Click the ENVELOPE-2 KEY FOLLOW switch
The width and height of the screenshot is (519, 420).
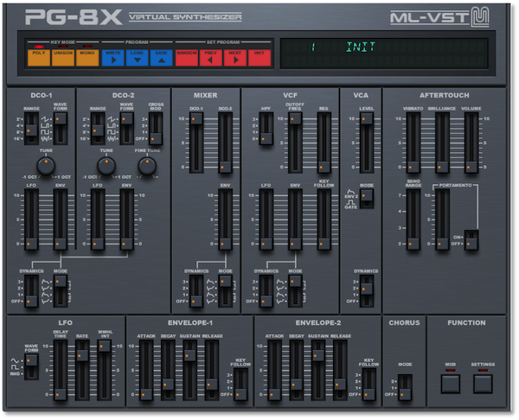368,385
